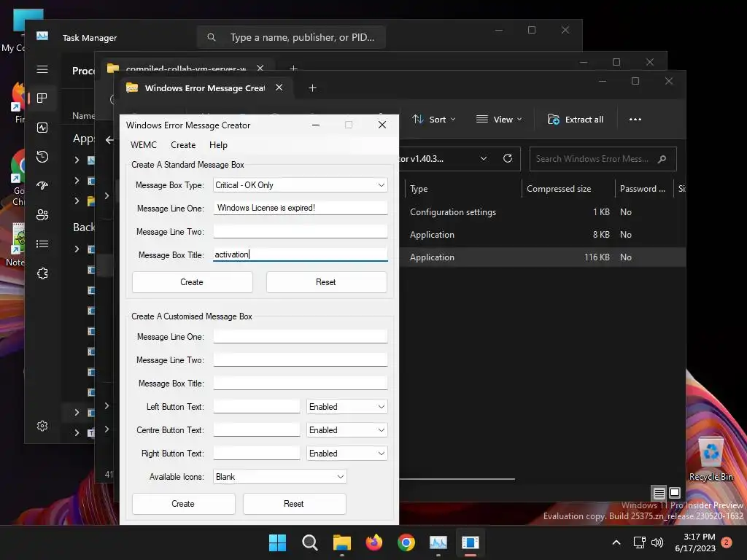This screenshot has width=747, height=560.
Task: Click standard Message Box Title field
Action: [x=300, y=254]
